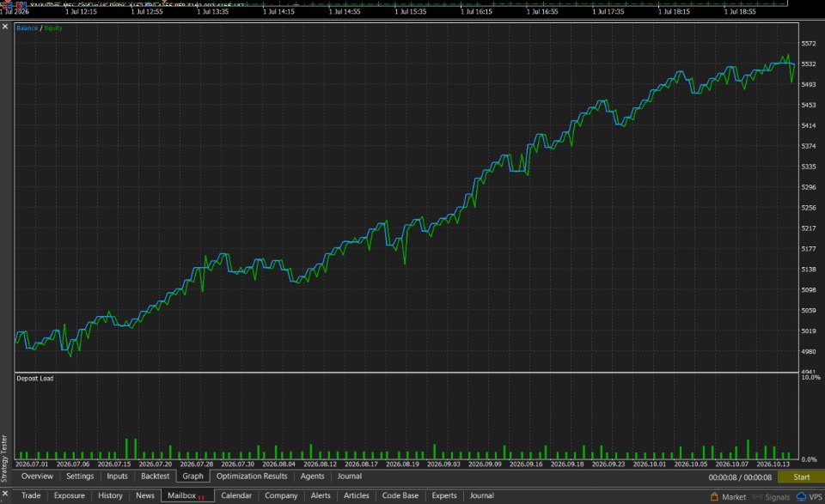View the Calendar tab
Image resolution: width=825 pixels, height=504 pixels.
236,495
